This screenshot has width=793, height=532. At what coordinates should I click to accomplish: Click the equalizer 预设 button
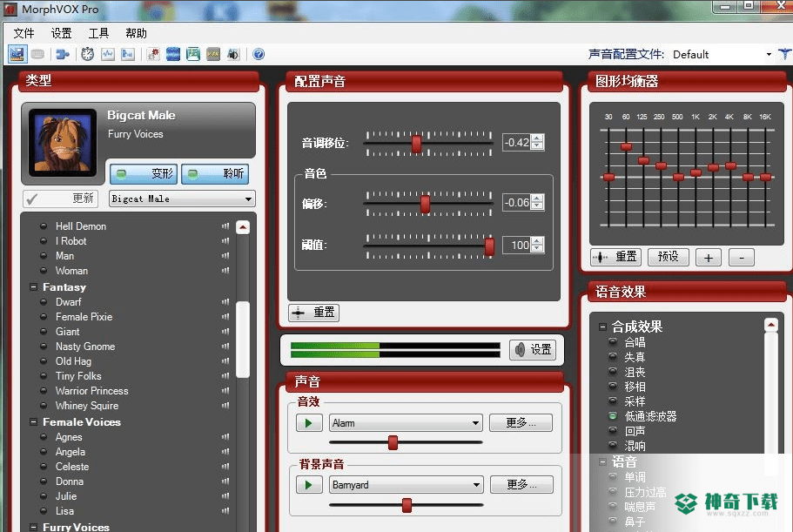tap(668, 257)
